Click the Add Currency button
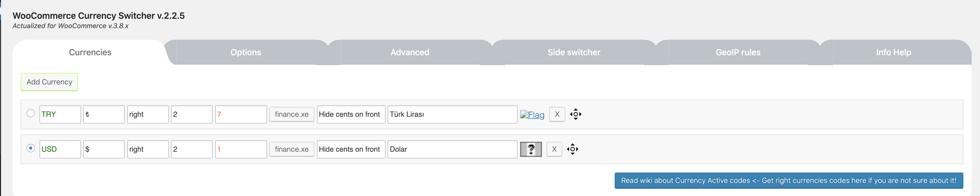980x196 pixels. coord(49,82)
